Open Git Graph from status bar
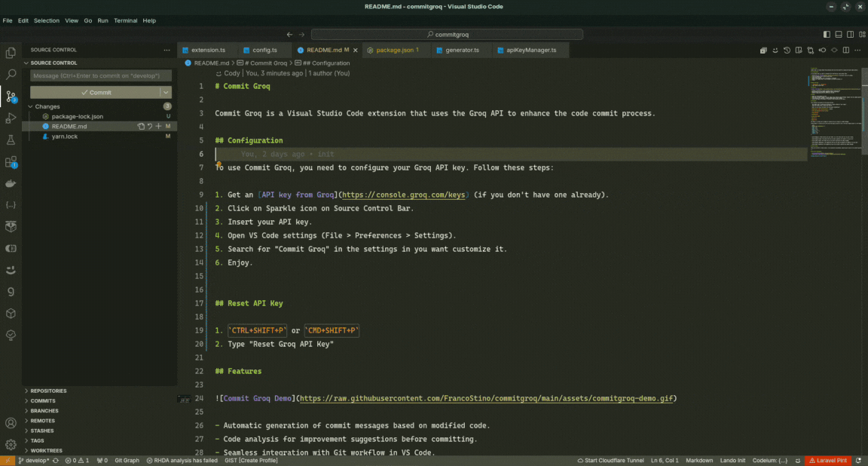This screenshot has height=466, width=868. click(x=127, y=461)
